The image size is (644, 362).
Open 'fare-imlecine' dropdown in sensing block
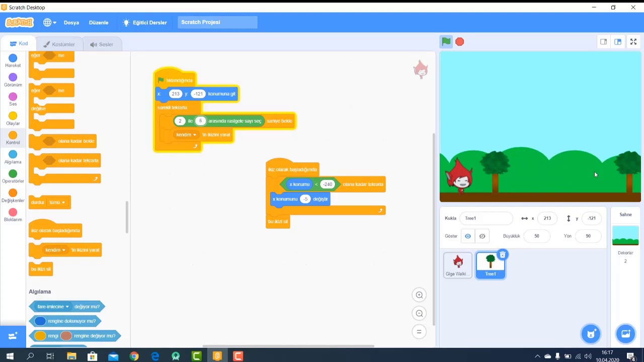coord(53,307)
